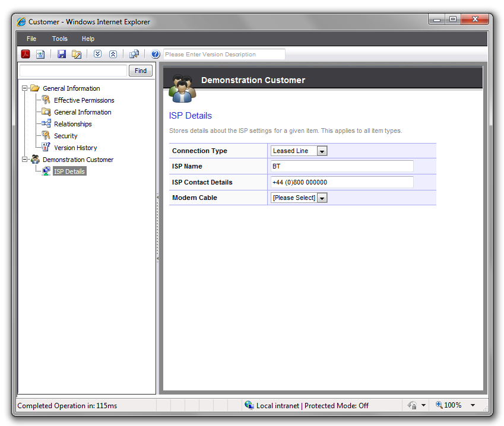Click the ISP Name label
This screenshot has width=504, height=426.
187,166
